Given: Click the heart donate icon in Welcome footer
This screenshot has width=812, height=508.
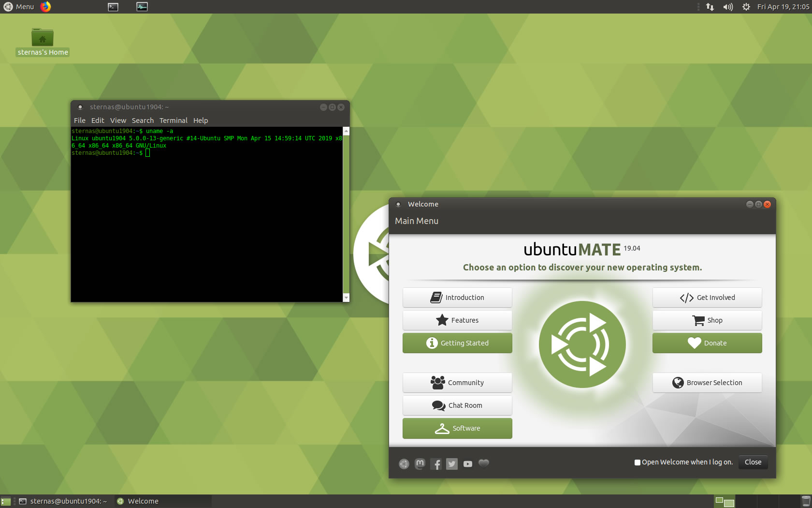Looking at the screenshot, I should tap(484, 463).
